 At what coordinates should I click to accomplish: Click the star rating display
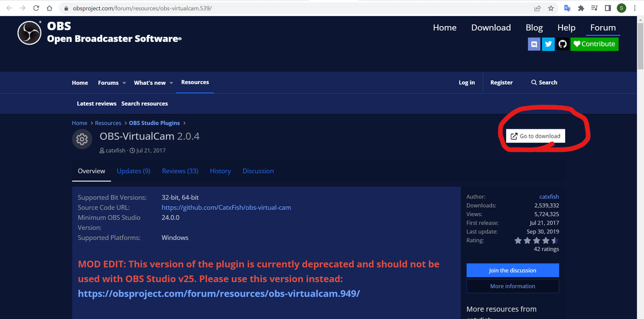pyautogui.click(x=537, y=240)
